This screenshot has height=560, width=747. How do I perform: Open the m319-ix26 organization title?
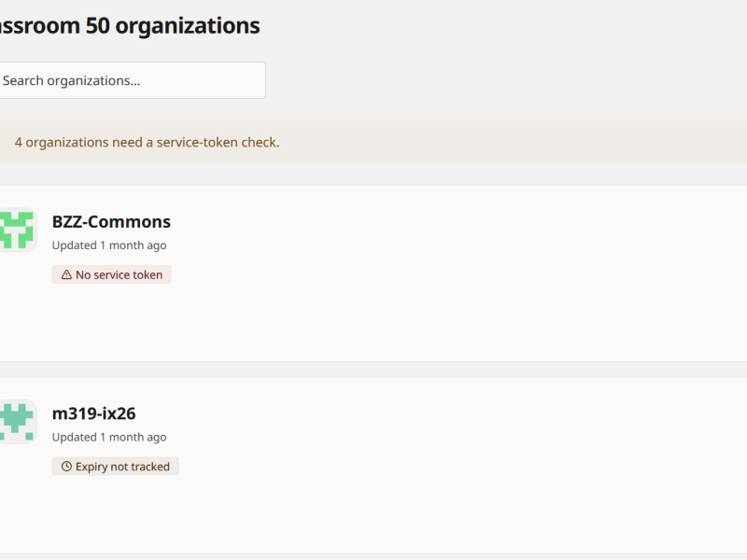coord(94,413)
